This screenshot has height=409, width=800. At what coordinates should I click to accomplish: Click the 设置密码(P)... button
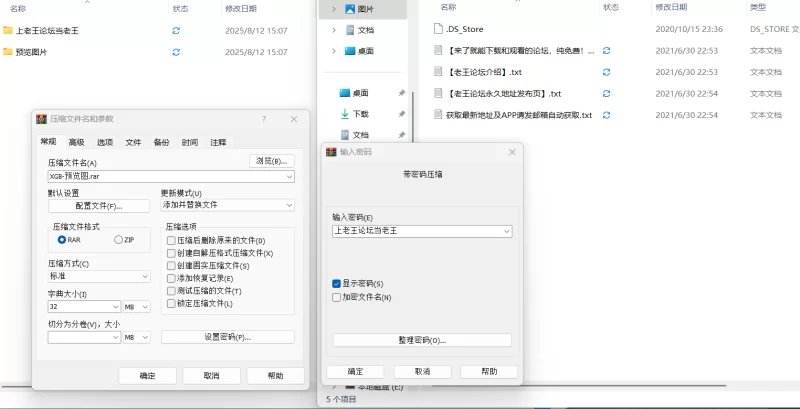point(228,337)
